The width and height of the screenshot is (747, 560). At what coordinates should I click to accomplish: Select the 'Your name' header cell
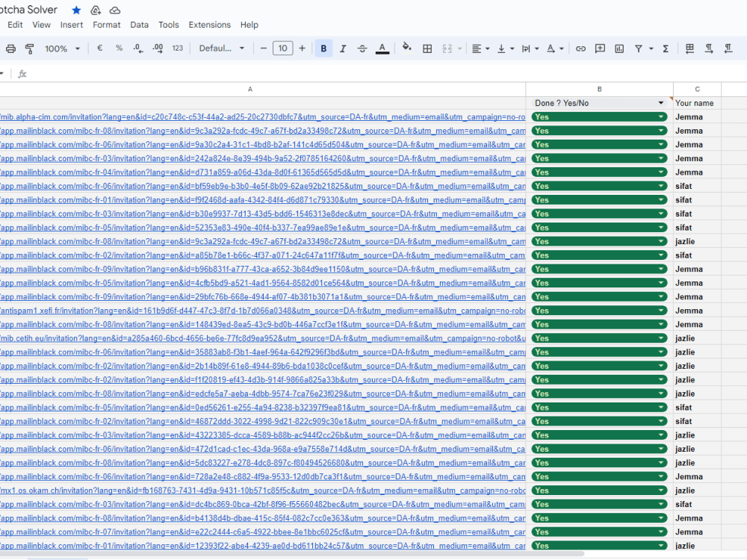point(697,103)
